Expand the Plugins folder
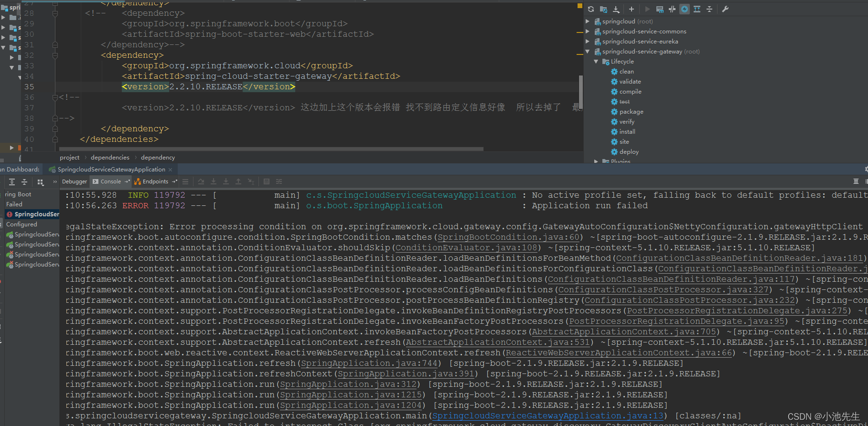This screenshot has width=868, height=426. (x=596, y=161)
